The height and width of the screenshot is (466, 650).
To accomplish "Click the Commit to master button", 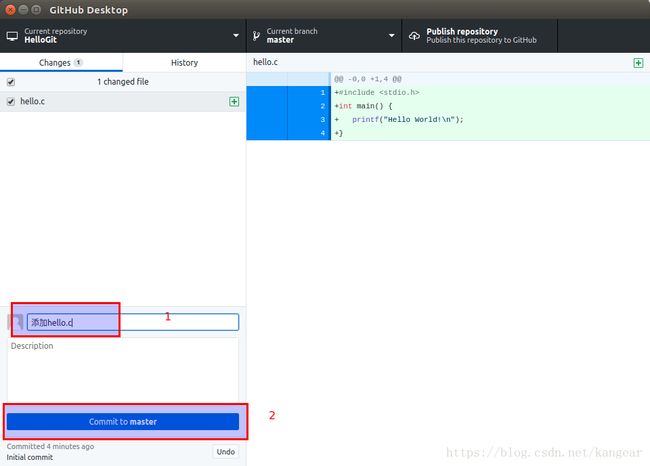I will pos(123,422).
